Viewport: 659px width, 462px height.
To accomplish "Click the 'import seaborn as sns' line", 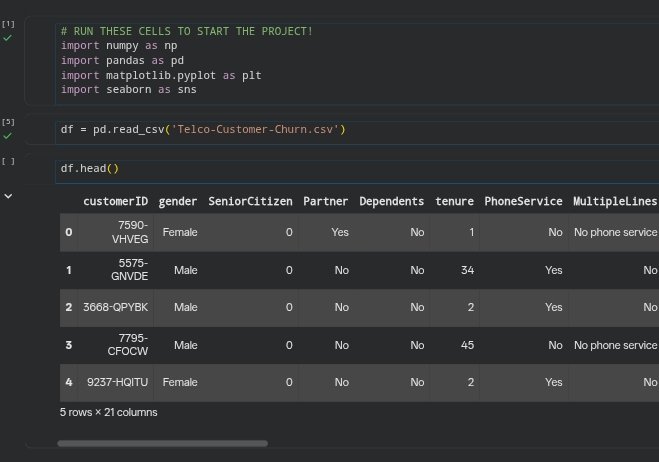I will 129,90.
